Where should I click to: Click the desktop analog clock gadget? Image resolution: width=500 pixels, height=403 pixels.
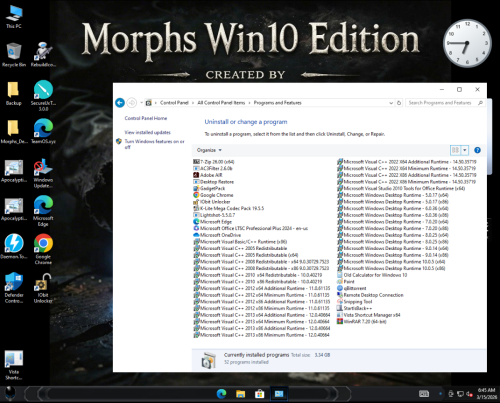pos(467,43)
